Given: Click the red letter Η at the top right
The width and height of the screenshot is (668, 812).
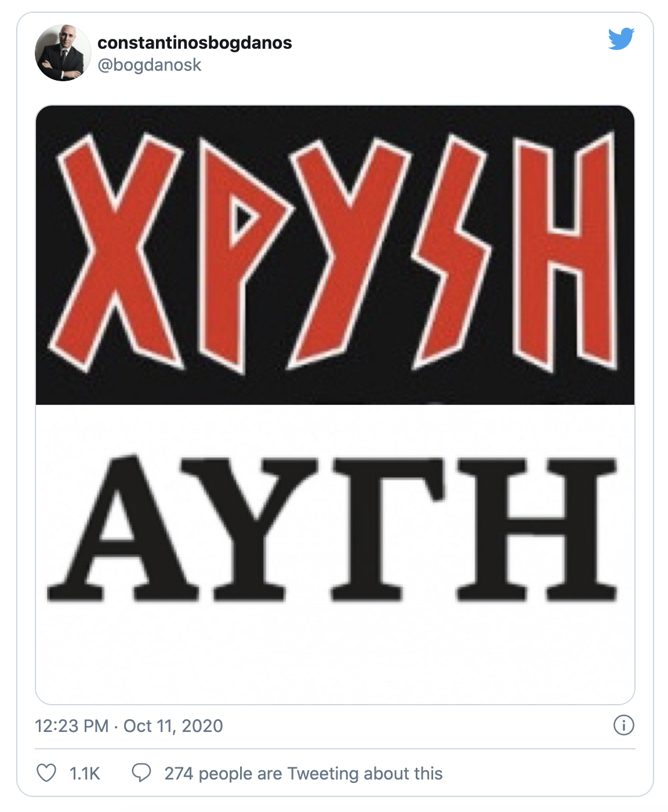Looking at the screenshot, I should click(564, 252).
